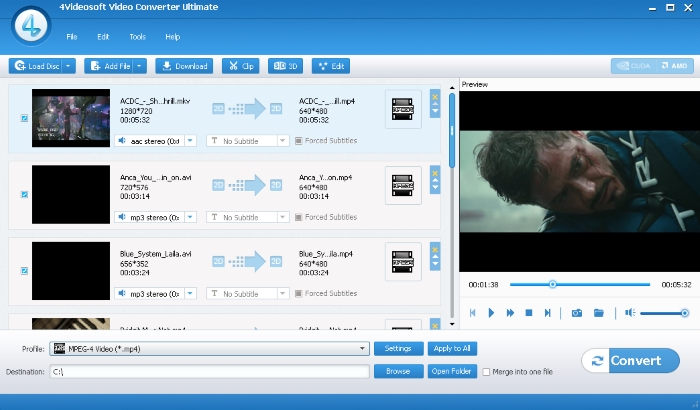Click the 4Videosoft round logo

[x=31, y=26]
